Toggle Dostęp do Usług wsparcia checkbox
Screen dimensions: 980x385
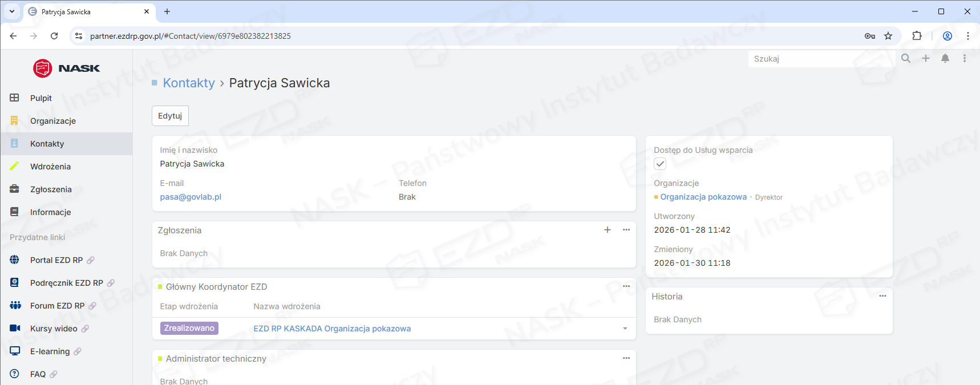pos(660,164)
